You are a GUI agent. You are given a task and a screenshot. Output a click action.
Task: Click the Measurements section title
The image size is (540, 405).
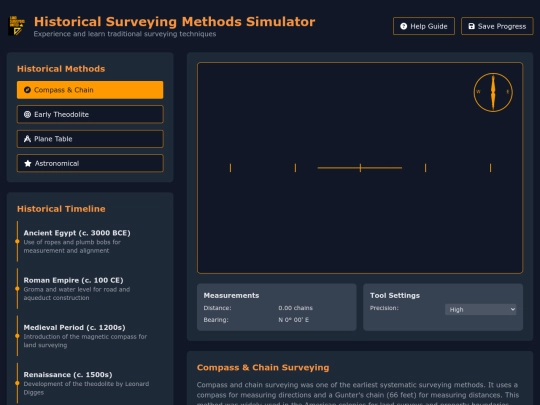point(231,295)
